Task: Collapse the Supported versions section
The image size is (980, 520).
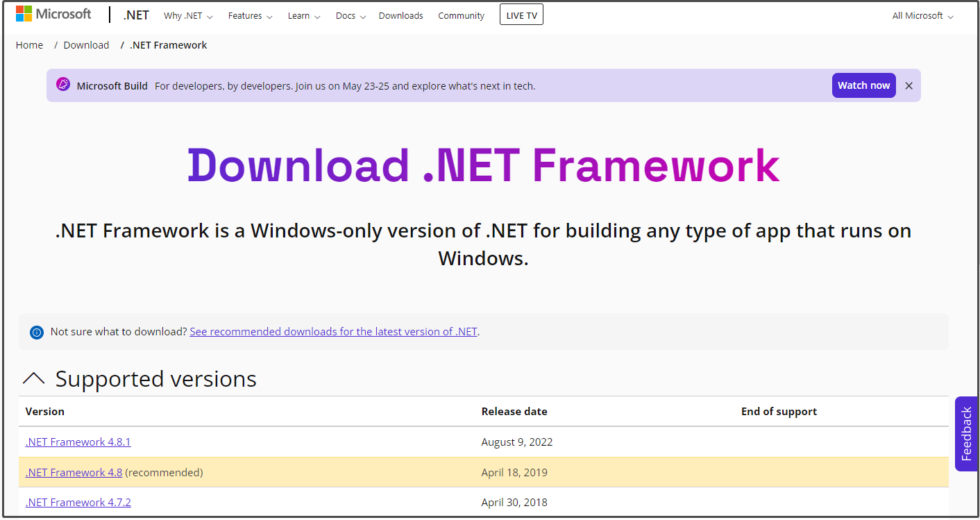Action: coord(33,378)
